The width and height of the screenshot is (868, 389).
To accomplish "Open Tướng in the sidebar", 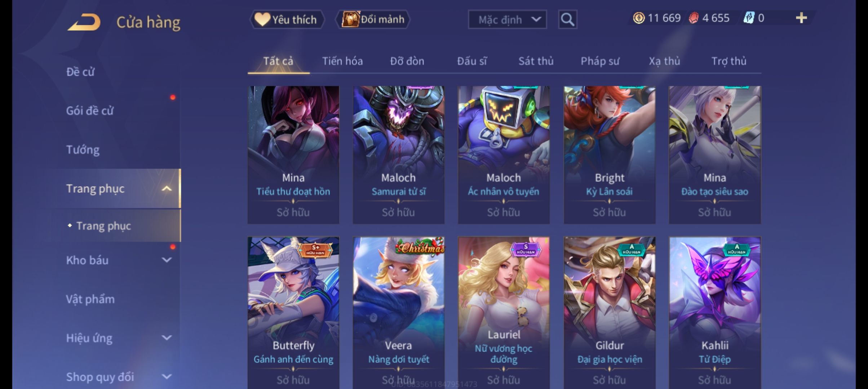I will tap(83, 149).
